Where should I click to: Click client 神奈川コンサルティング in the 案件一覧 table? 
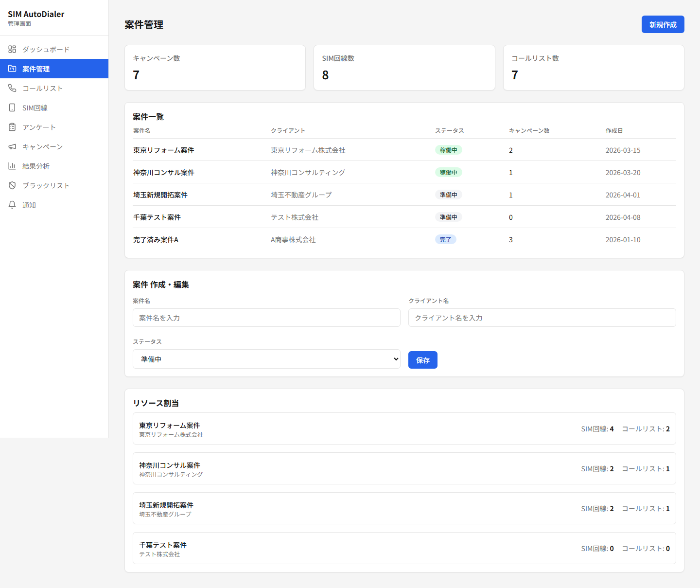pos(308,173)
